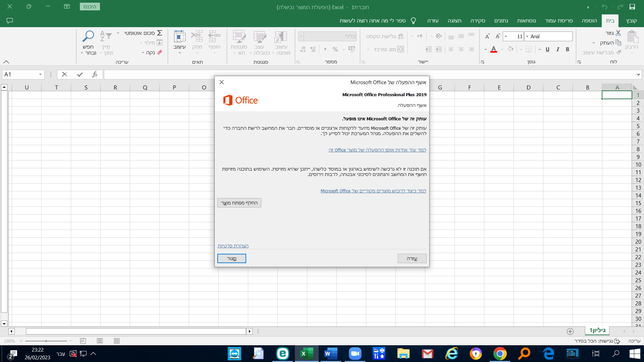Click the Undo arrow in quick access toolbar
Image resolution: width=644 pixels, height=362 pixels.
tap(604, 7)
